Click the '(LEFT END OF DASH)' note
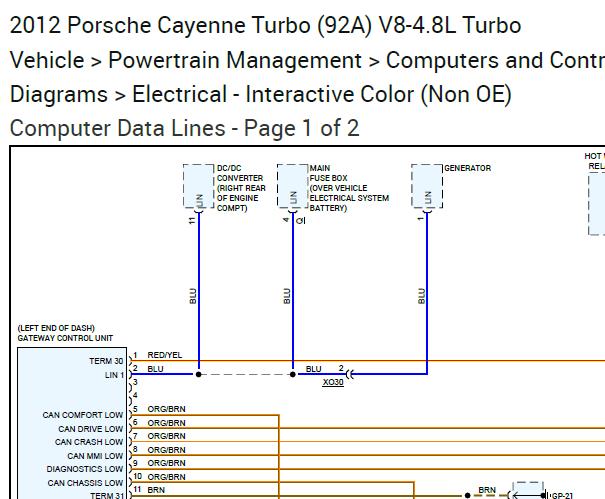605x499 pixels. pos(56,328)
